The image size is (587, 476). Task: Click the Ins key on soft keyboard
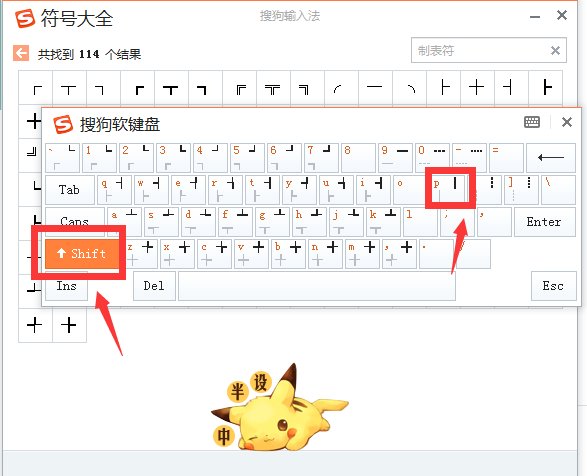(67, 286)
